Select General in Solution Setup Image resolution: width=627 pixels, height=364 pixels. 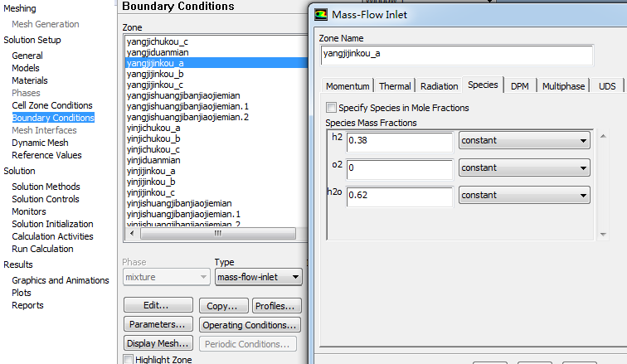(x=27, y=56)
